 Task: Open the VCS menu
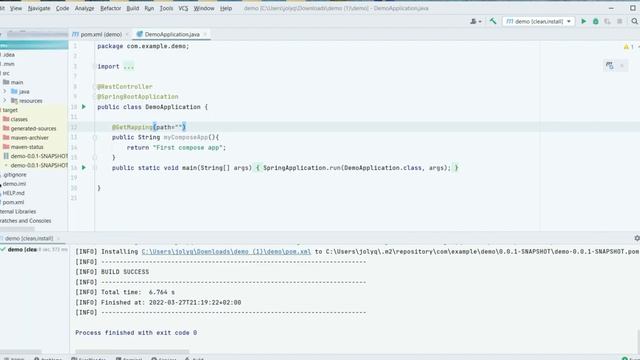[x=183, y=8]
